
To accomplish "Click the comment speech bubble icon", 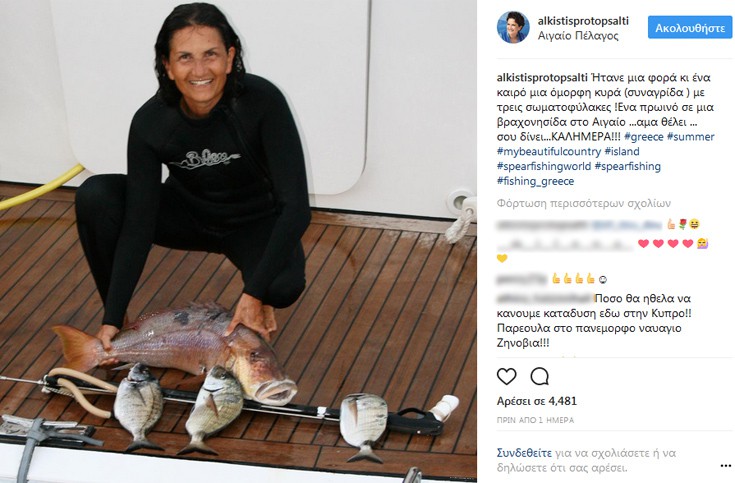I will click(x=540, y=376).
